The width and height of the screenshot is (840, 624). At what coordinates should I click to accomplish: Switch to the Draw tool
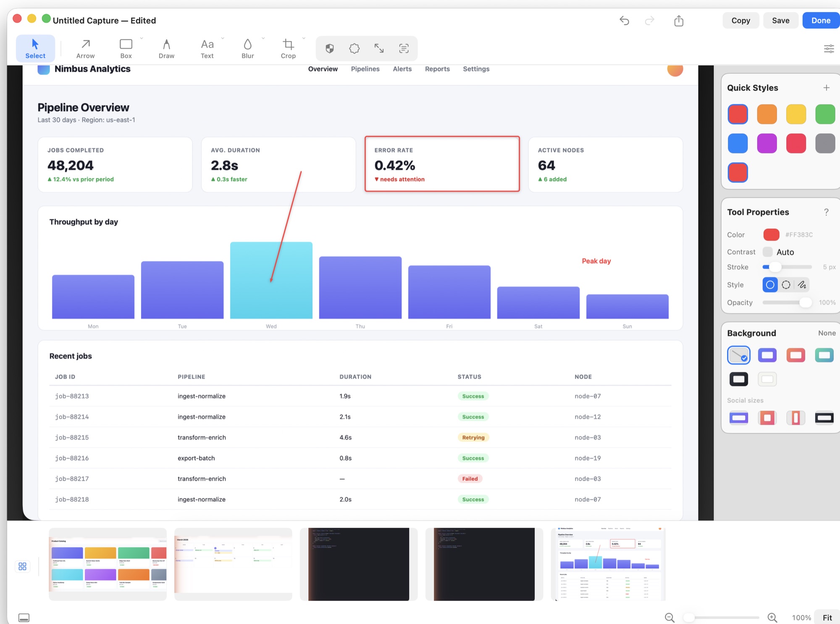point(166,49)
